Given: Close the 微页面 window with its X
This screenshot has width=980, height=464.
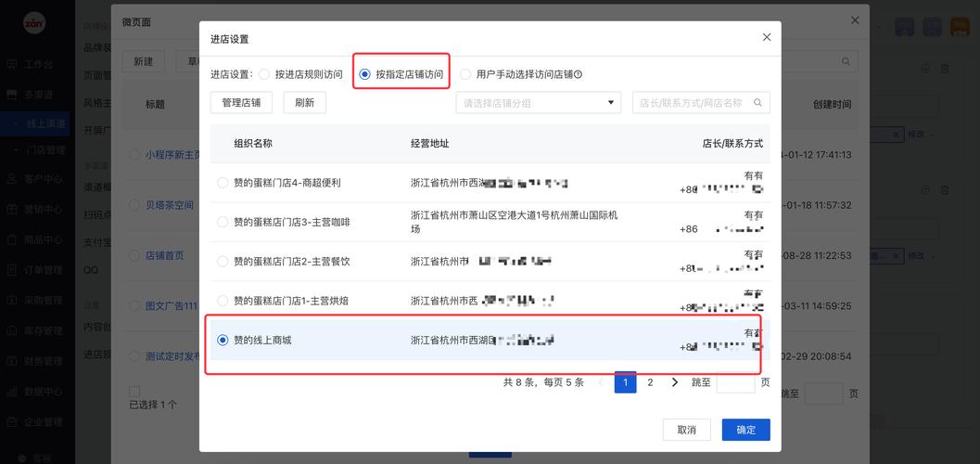Looking at the screenshot, I should (855, 20).
